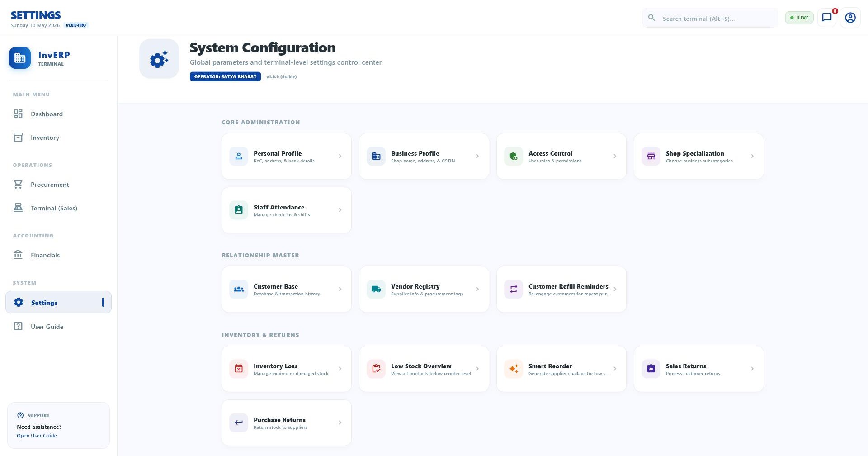This screenshot has width=868, height=456.
Task: Expand Customer Base via its chevron
Action: tap(340, 290)
